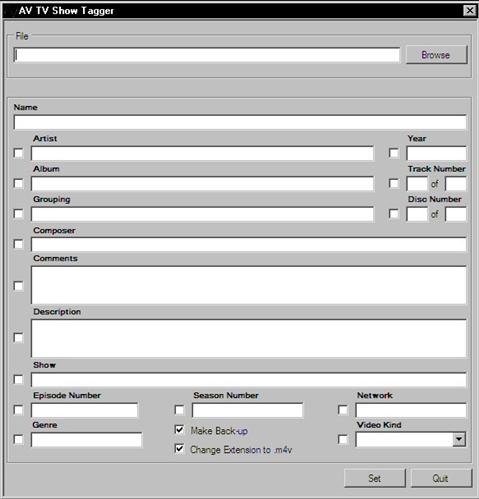
Task: Check the Album checkbox
Action: (x=19, y=183)
